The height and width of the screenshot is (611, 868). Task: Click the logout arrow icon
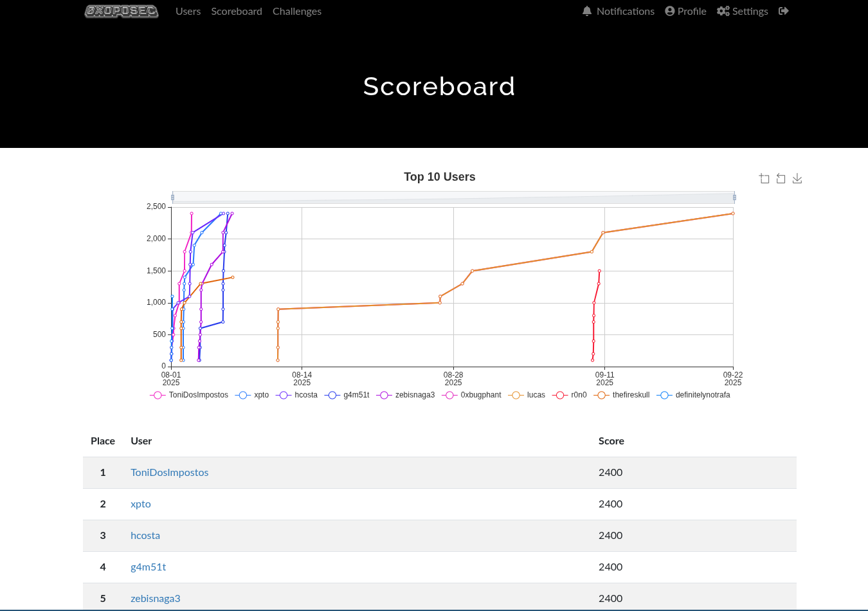pyautogui.click(x=783, y=11)
